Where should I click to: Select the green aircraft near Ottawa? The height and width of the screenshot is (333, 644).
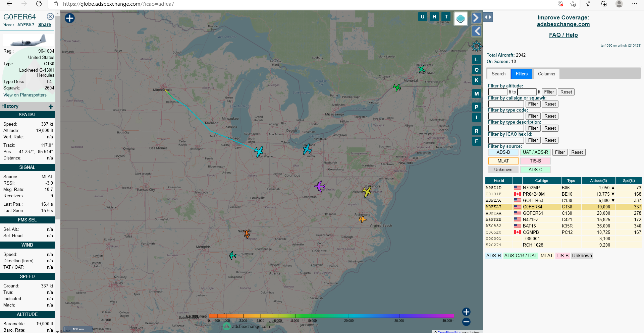397,87
